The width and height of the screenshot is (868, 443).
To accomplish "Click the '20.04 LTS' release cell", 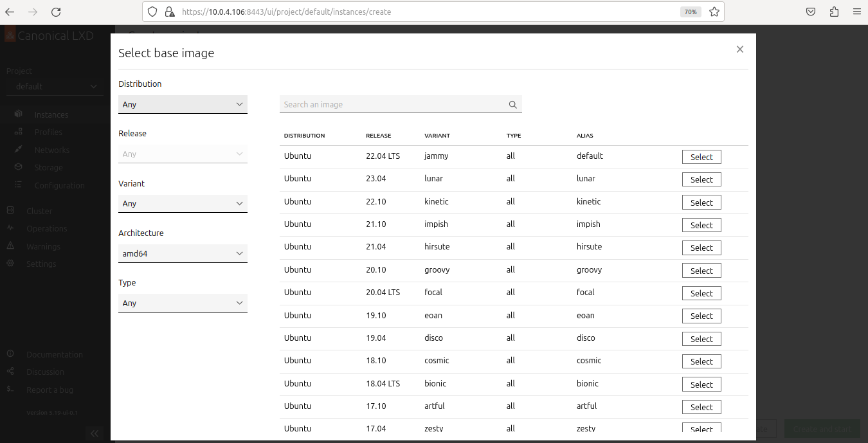I will (383, 293).
